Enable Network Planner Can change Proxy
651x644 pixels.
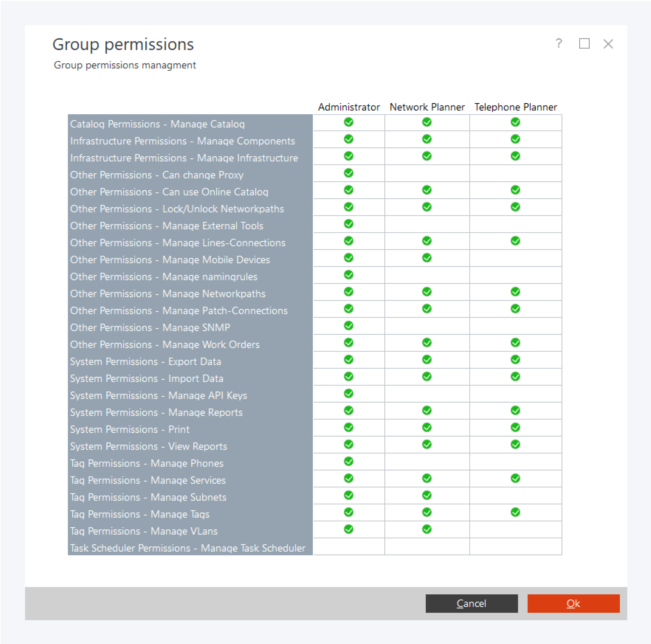pos(427,173)
